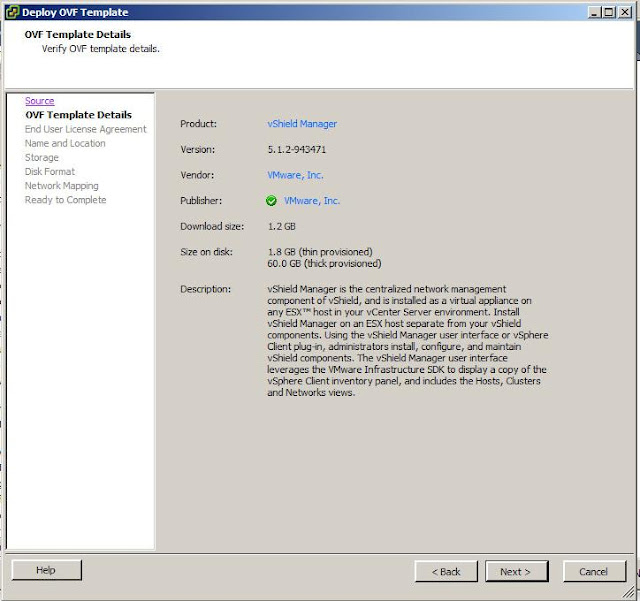Screen dimensions: 640x601
Task: Open the vShield Manager product link
Action: point(302,124)
